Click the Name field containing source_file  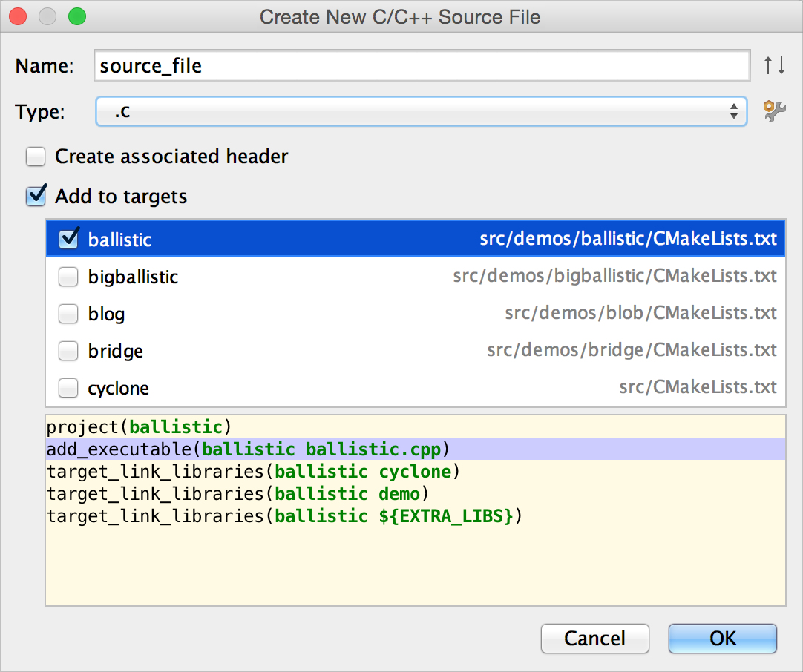coord(422,65)
